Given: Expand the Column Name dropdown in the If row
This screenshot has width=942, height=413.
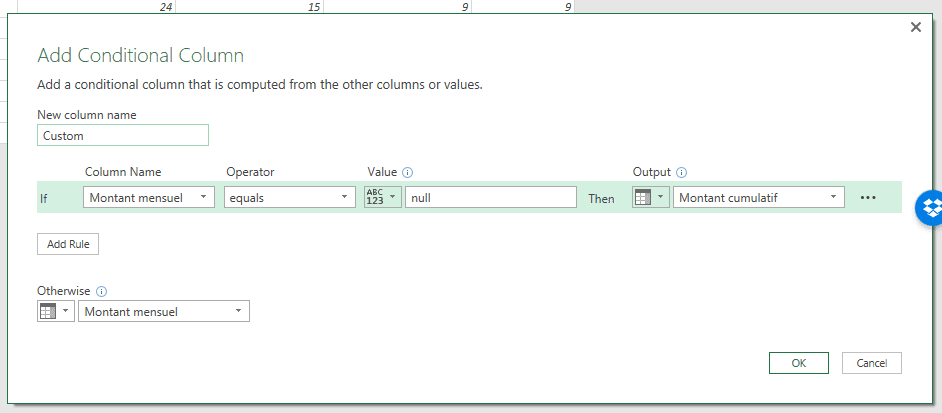Looking at the screenshot, I should (x=149, y=198).
